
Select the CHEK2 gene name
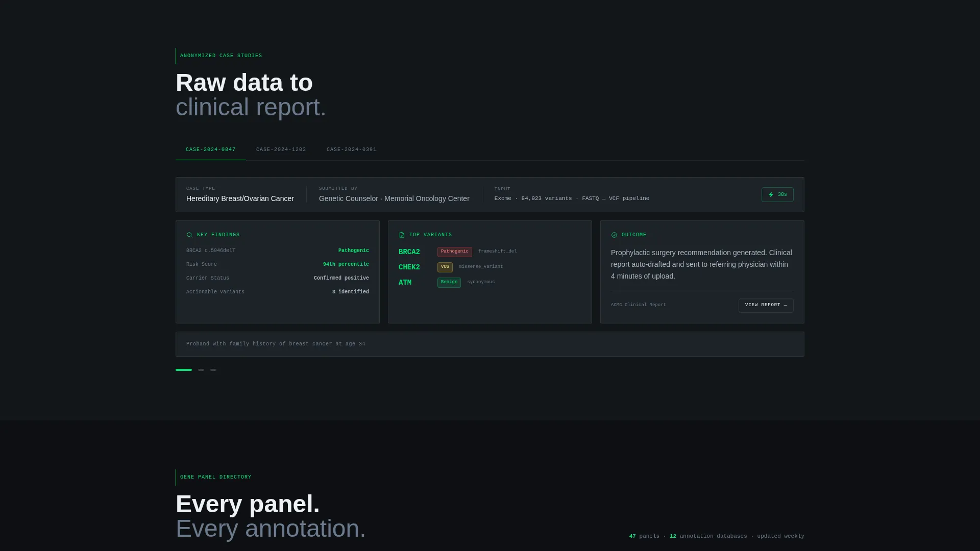tap(409, 267)
